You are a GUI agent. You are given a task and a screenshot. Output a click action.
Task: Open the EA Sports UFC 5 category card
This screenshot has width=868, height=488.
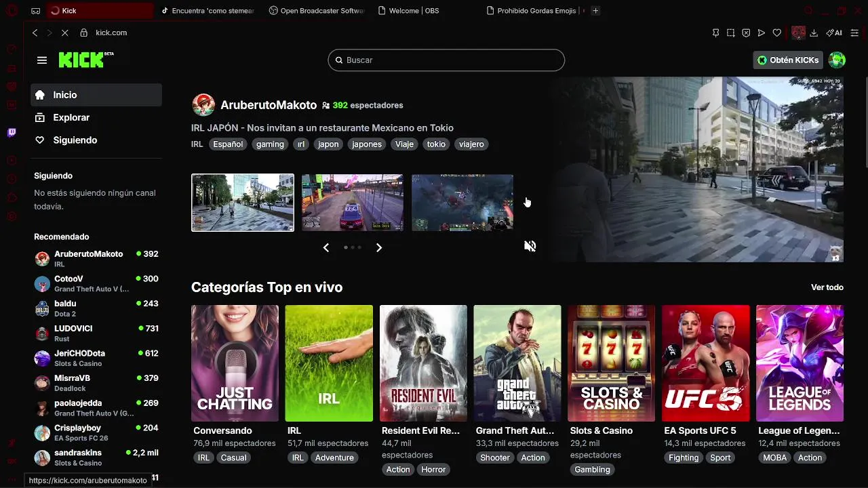click(x=706, y=363)
